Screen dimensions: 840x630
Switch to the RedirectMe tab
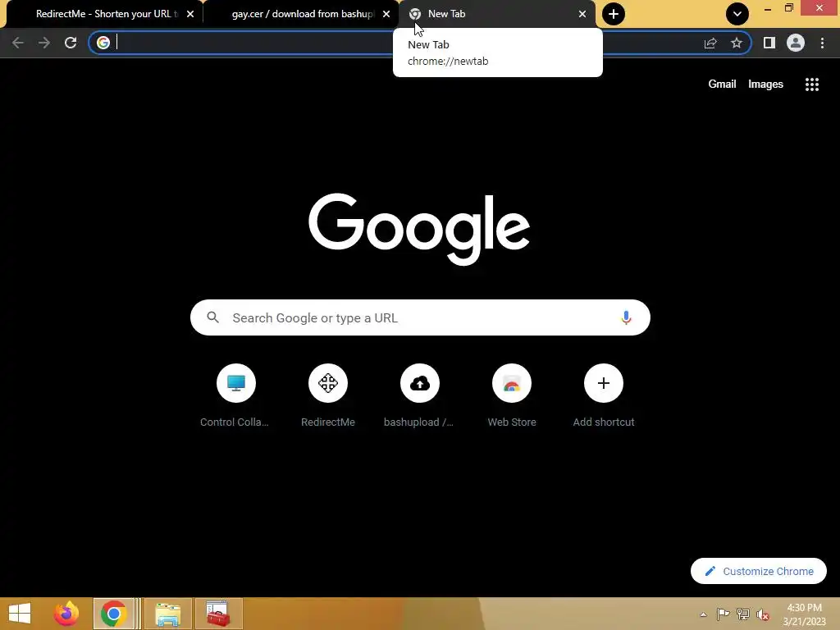click(x=103, y=14)
